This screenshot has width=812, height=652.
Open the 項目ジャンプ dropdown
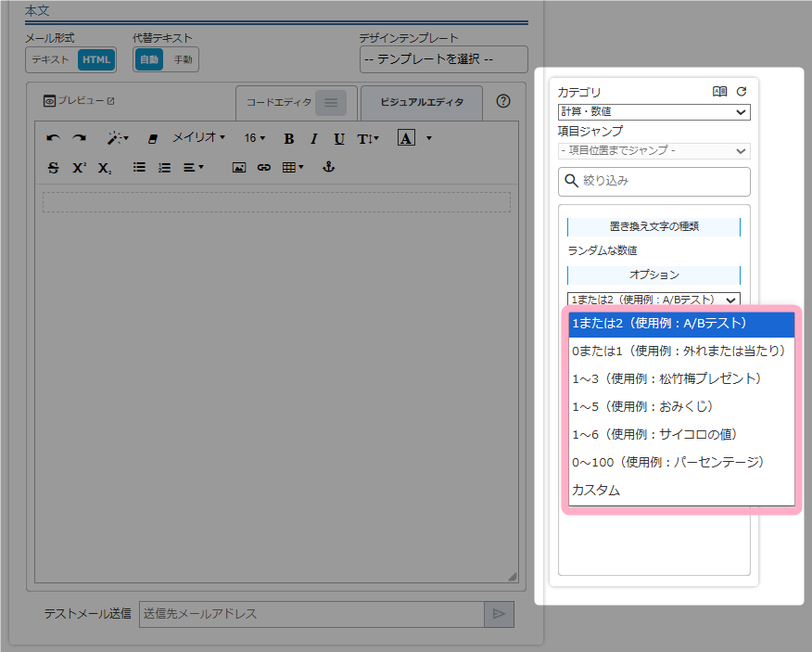pyautogui.click(x=654, y=151)
